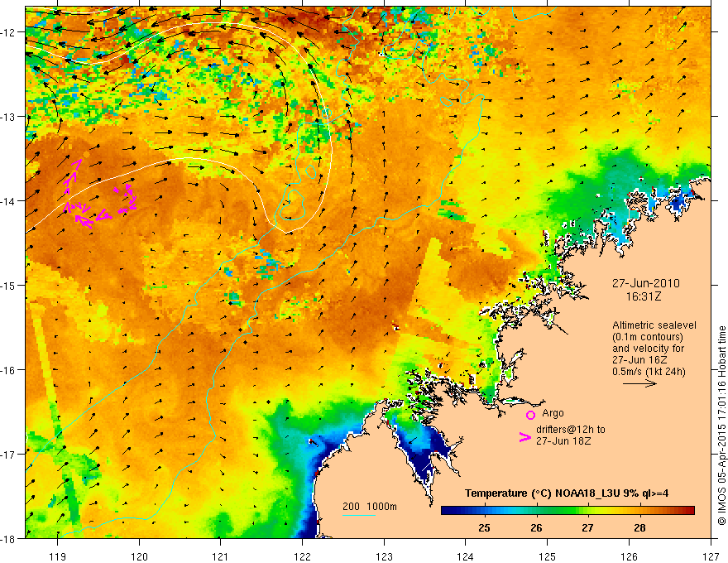Click the Argo legend label
This screenshot has height=563, width=728.
point(553,413)
